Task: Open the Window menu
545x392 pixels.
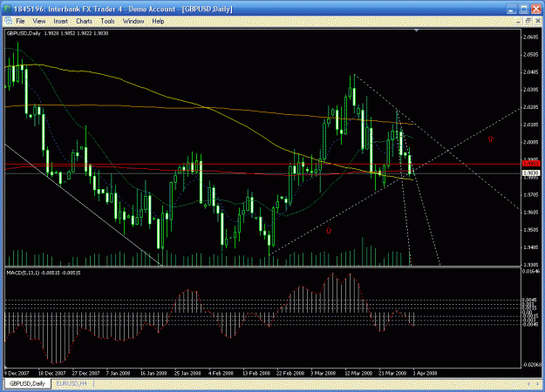Action: (x=133, y=21)
